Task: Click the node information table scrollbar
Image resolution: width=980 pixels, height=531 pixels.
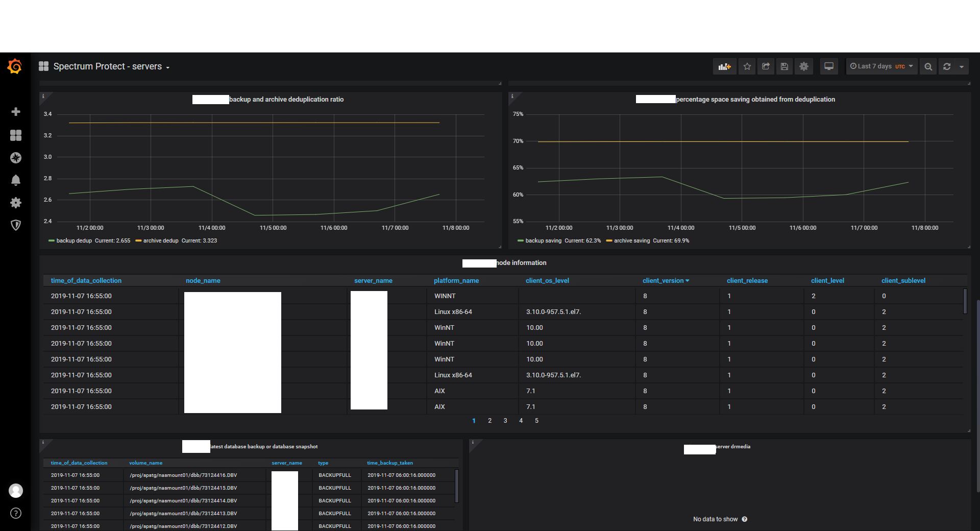Action: point(965,301)
